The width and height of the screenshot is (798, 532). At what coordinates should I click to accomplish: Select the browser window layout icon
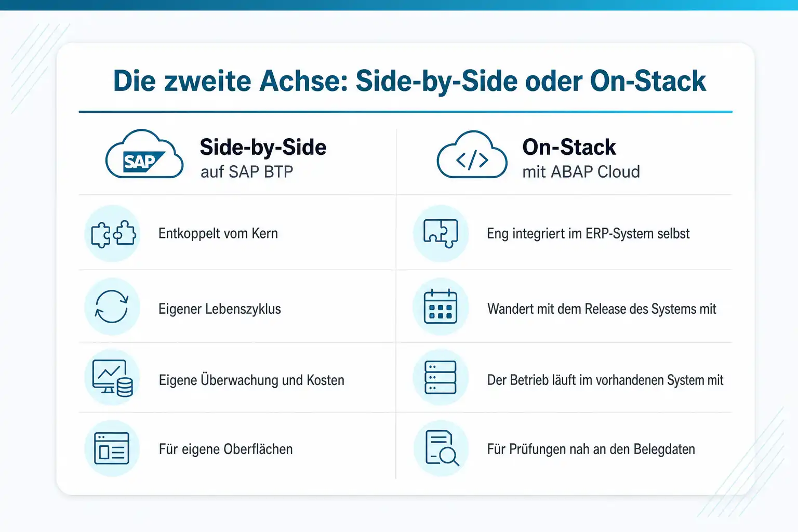coord(112,448)
